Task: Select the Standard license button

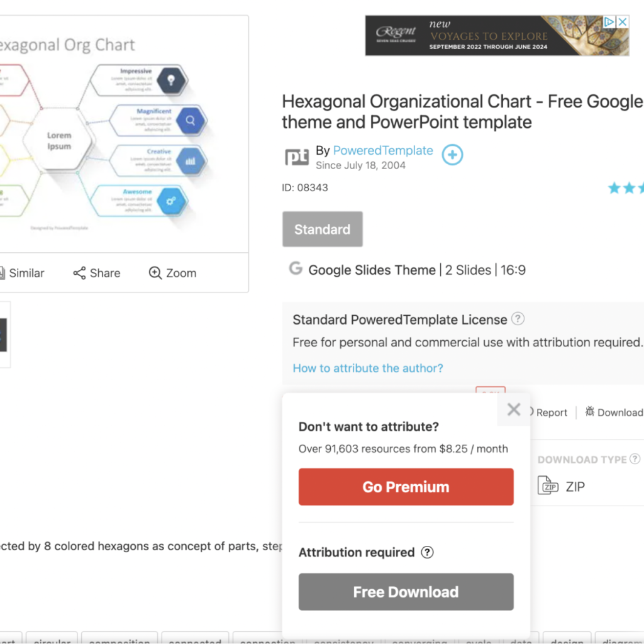Action: point(323,230)
